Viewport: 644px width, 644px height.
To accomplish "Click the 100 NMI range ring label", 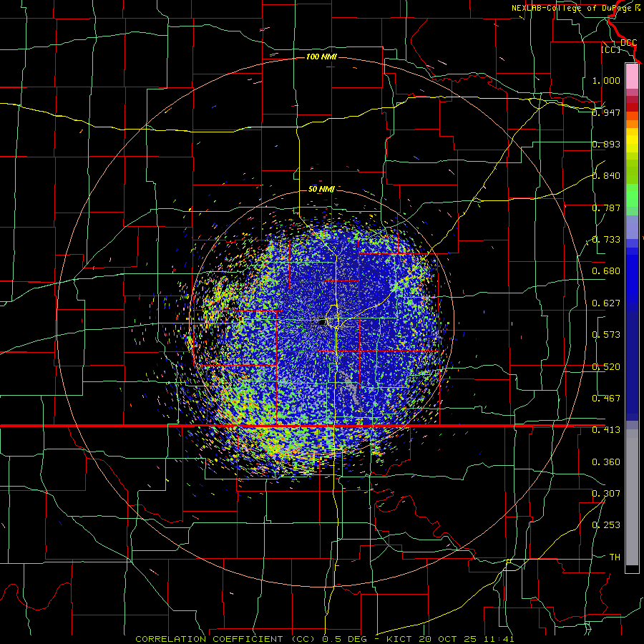I will pyautogui.click(x=321, y=57).
